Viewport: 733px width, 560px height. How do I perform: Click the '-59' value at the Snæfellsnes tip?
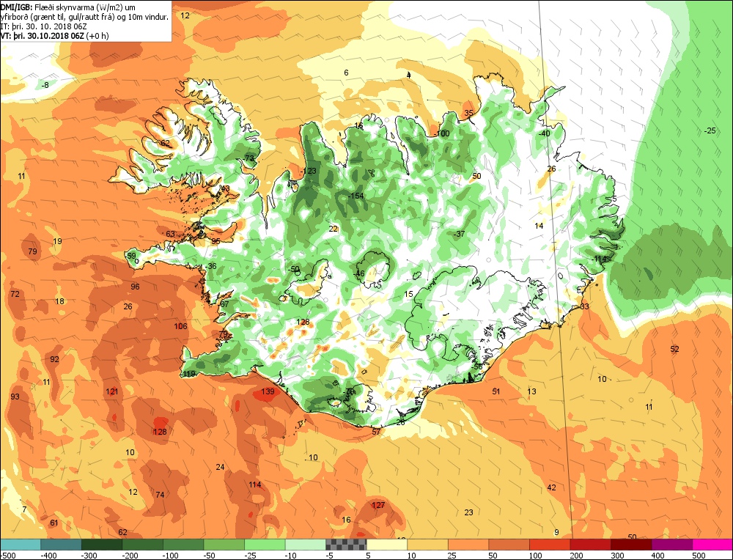(131, 256)
